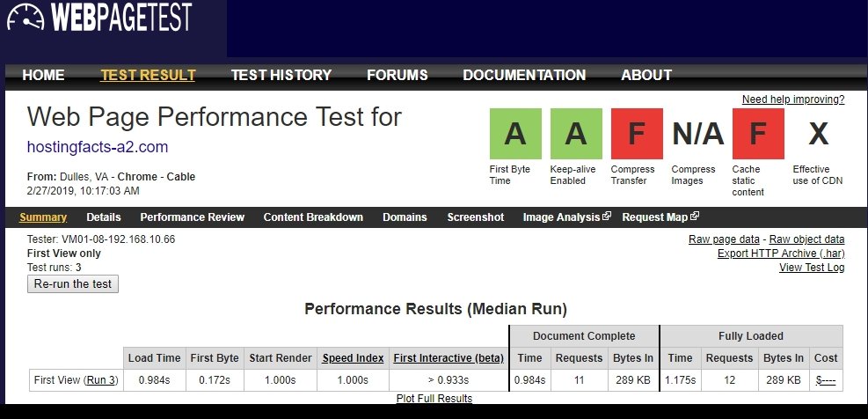Image resolution: width=868 pixels, height=419 pixels.
Task: Open TEST HISTORY in the main menu
Action: [x=281, y=76]
